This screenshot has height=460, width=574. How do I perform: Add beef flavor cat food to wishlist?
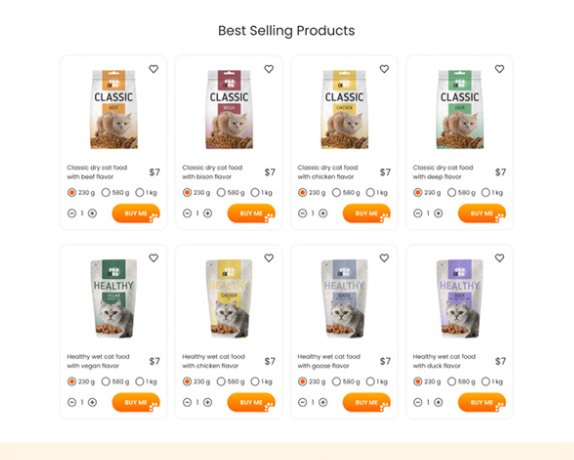click(x=153, y=69)
